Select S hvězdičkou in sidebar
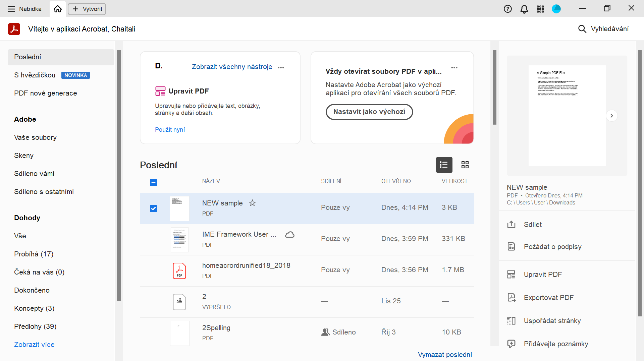The height and width of the screenshot is (362, 644). click(35, 75)
